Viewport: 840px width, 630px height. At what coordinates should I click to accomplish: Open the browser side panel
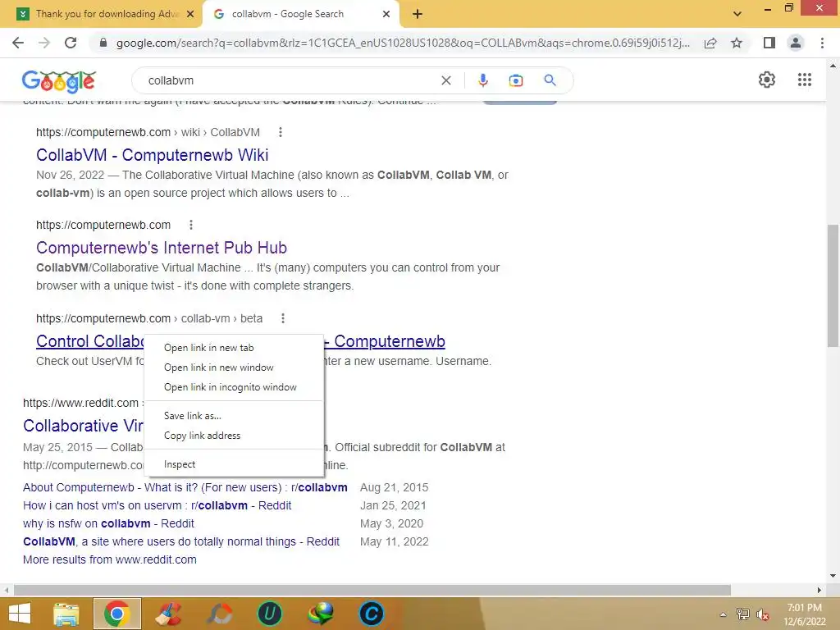pos(769,43)
